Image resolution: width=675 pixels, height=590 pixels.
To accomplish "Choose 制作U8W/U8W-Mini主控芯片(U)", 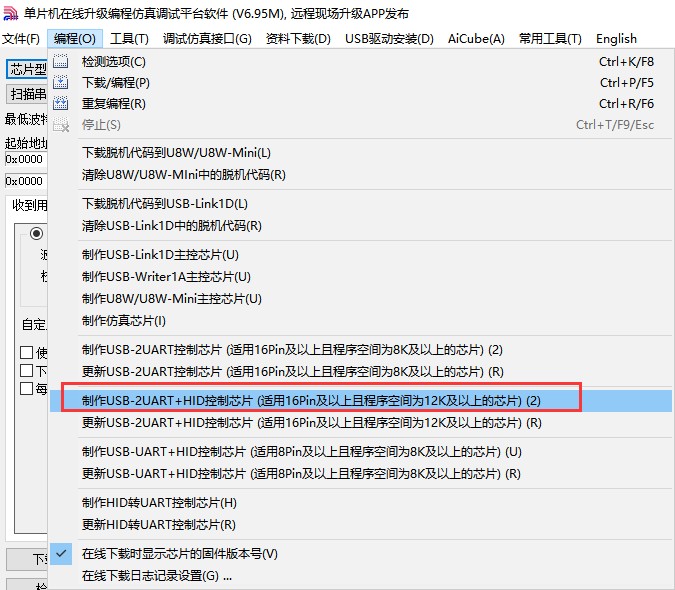I will click(x=361, y=299).
